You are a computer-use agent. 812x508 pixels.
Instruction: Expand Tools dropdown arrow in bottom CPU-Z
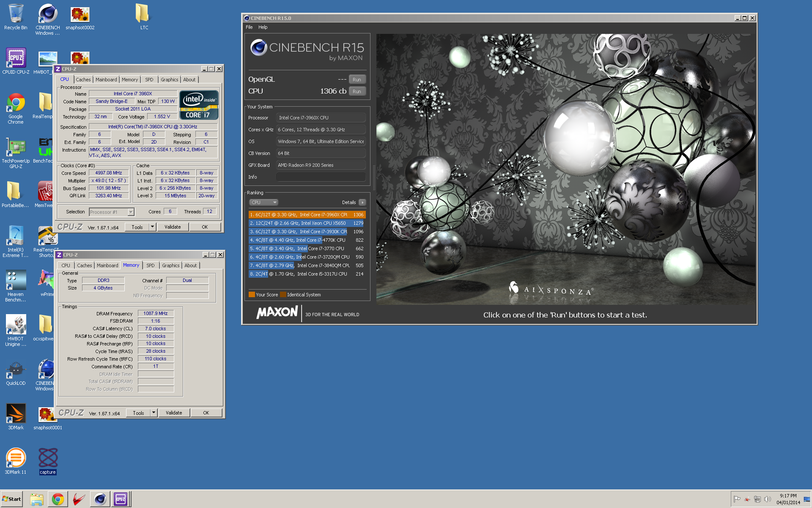click(154, 413)
